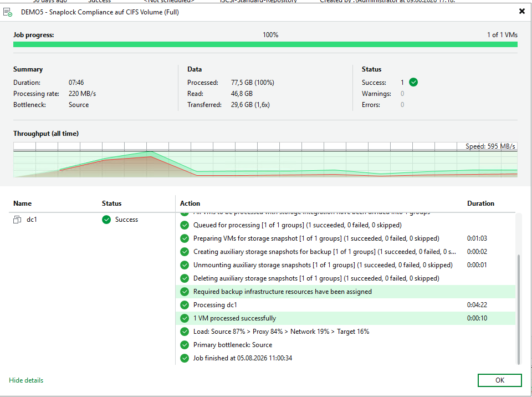Image resolution: width=532 pixels, height=397 pixels.
Task: Click checkmark icon beside Processing dc1
Action: [x=185, y=305]
